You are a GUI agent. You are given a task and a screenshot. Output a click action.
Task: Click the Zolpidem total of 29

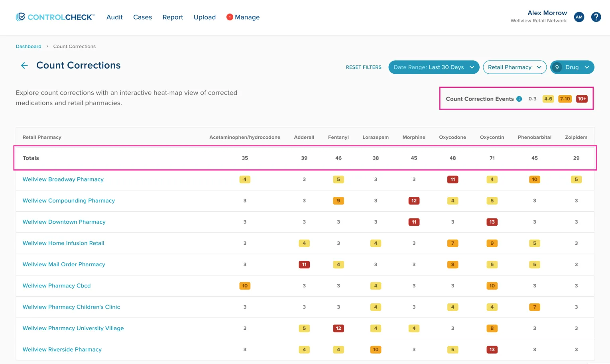point(576,158)
